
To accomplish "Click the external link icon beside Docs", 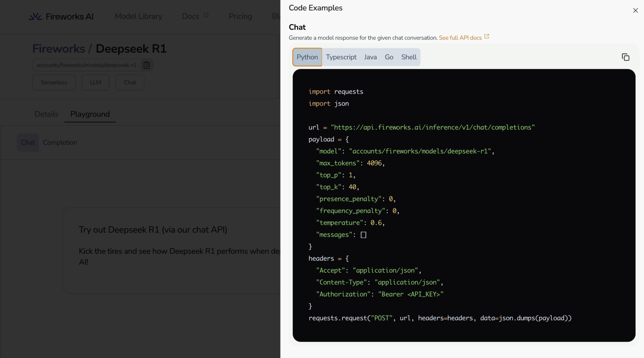I will tap(206, 15).
